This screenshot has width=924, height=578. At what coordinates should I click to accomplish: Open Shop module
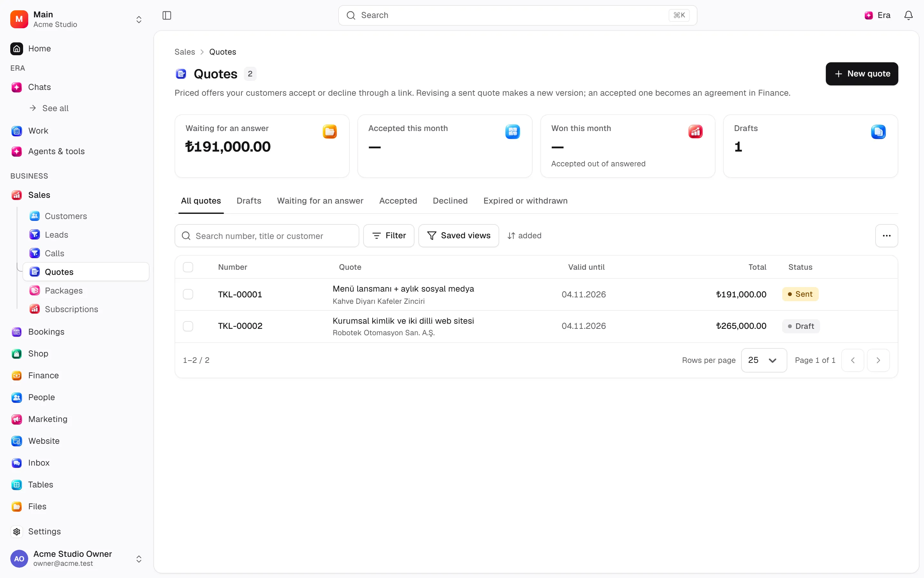tap(38, 354)
